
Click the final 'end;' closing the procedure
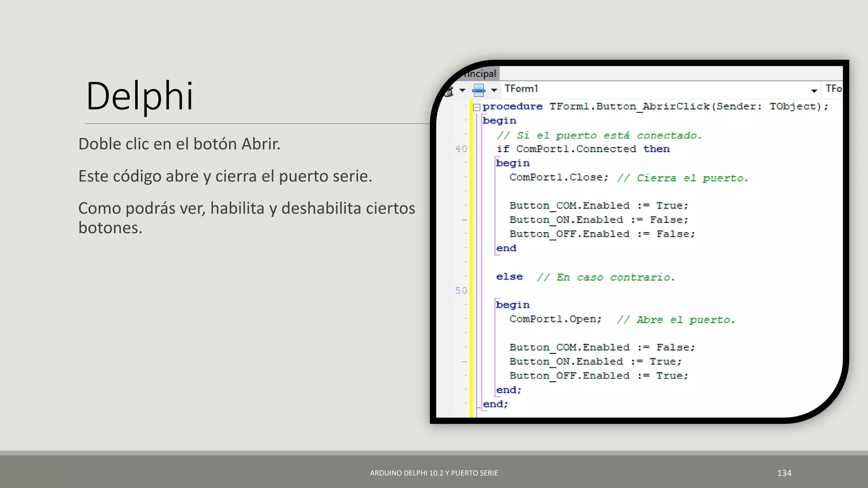pos(495,405)
